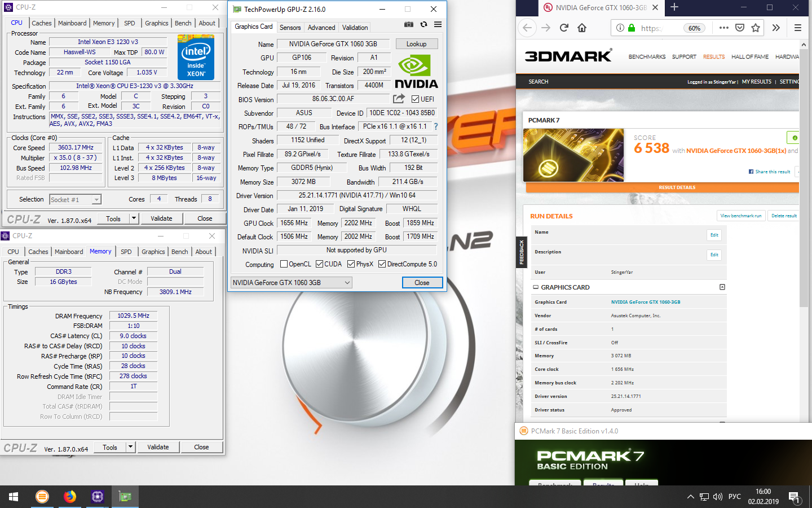Open the volume control in system tray
Screen dimensions: 812x508
tap(718, 497)
